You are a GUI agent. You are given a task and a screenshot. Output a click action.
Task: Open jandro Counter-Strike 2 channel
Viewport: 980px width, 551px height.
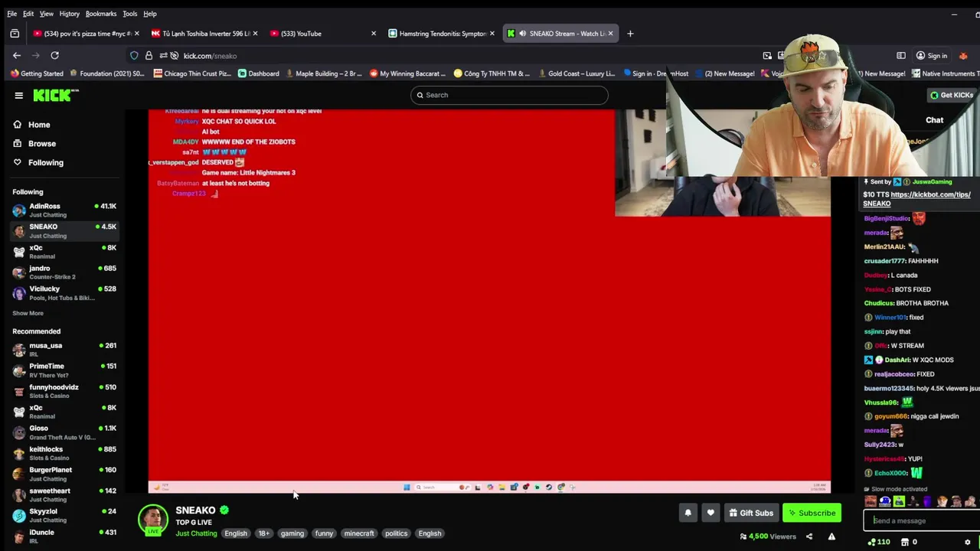64,272
